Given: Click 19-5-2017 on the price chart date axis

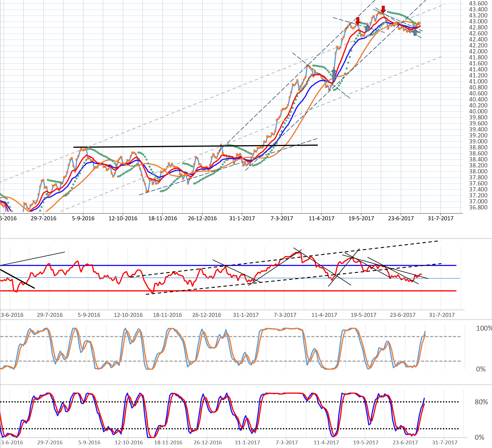Looking at the screenshot, I should [x=361, y=218].
